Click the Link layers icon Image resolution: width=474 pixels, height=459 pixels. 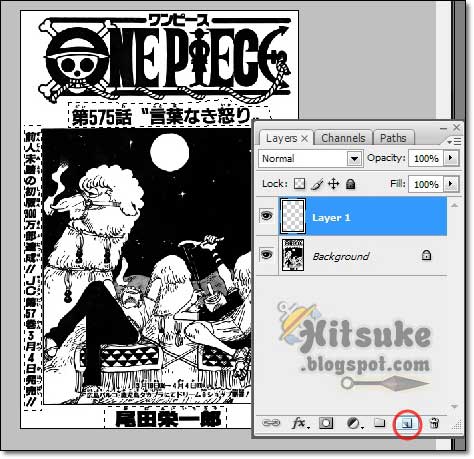point(271,423)
